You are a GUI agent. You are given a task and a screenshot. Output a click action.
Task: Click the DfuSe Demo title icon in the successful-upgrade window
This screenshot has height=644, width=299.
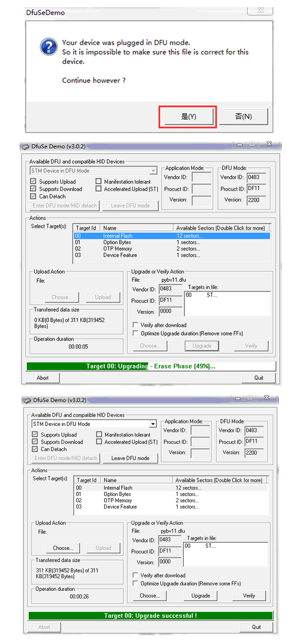pyautogui.click(x=28, y=400)
